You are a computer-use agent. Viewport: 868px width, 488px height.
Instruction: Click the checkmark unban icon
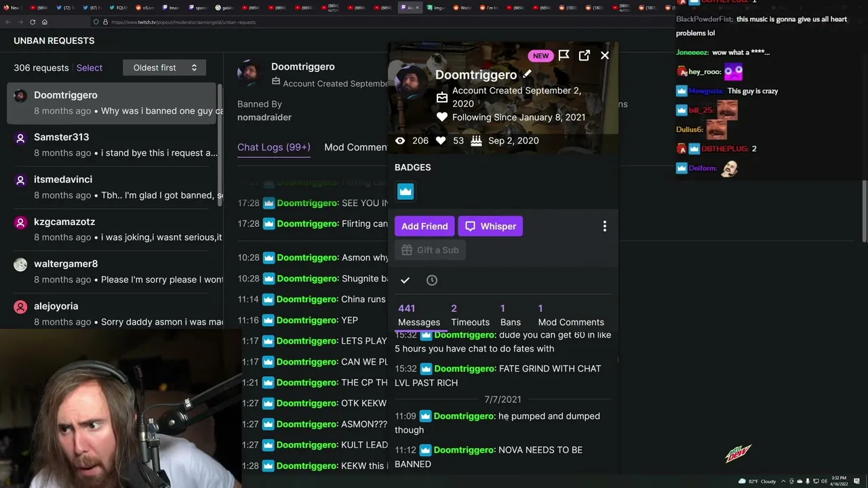pos(405,280)
